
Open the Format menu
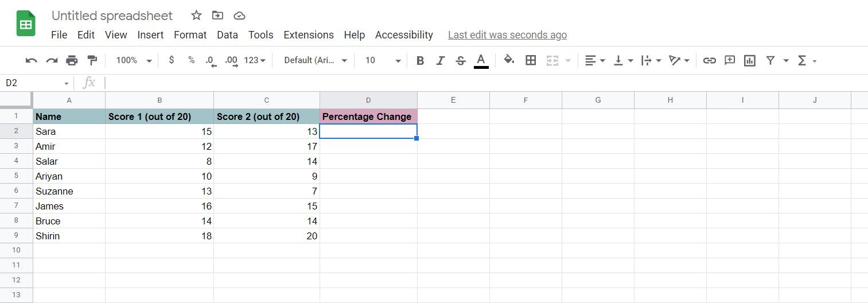[190, 35]
